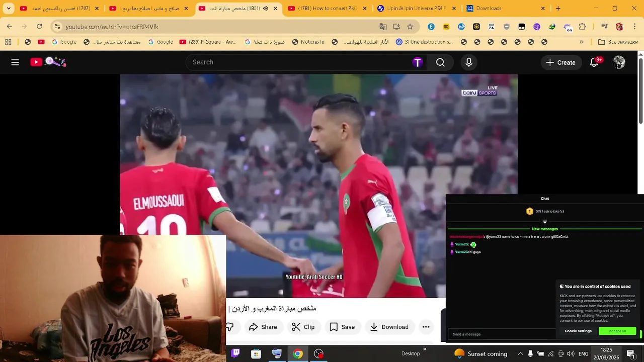Open Twitch from taskbar
Image resolution: width=644 pixels, height=362 pixels.
[235, 353]
